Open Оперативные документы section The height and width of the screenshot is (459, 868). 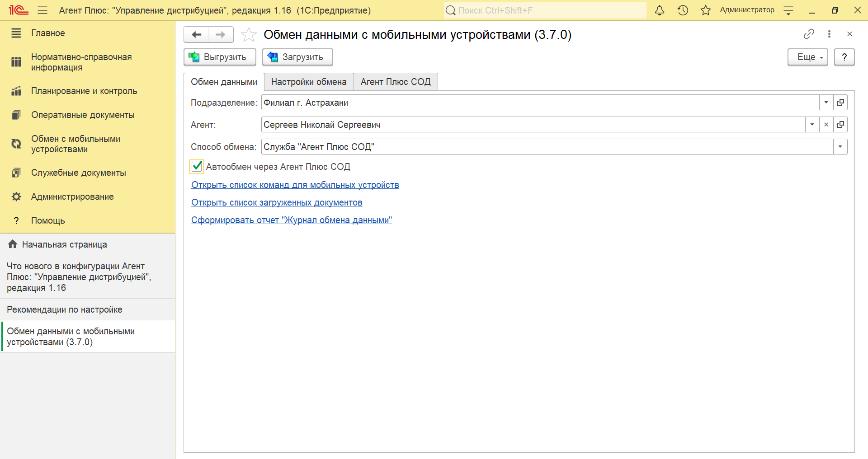tap(88, 115)
